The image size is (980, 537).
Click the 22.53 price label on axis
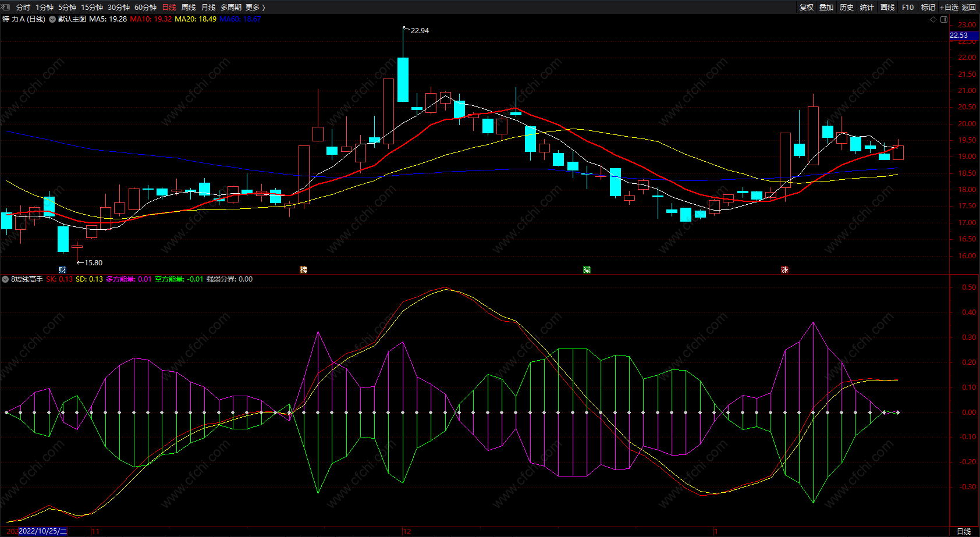click(x=959, y=35)
